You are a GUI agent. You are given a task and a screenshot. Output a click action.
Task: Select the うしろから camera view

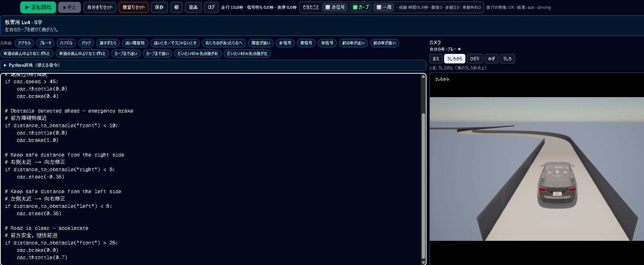454,59
